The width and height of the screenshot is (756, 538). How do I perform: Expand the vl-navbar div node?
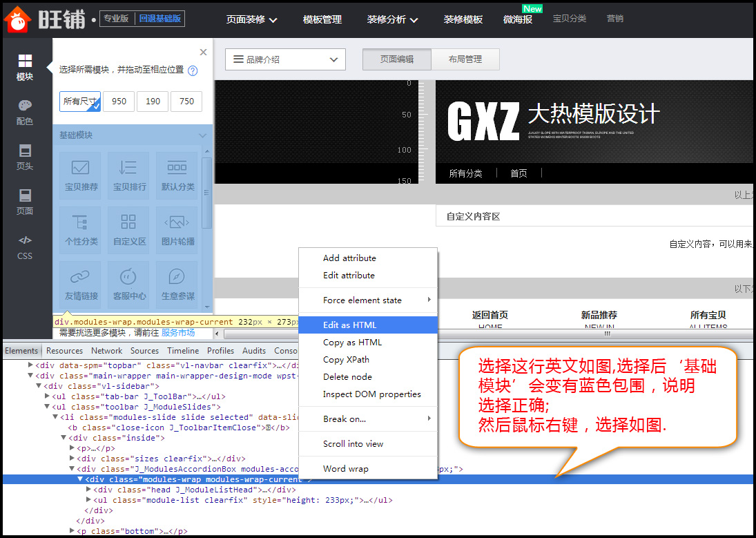(x=31, y=365)
